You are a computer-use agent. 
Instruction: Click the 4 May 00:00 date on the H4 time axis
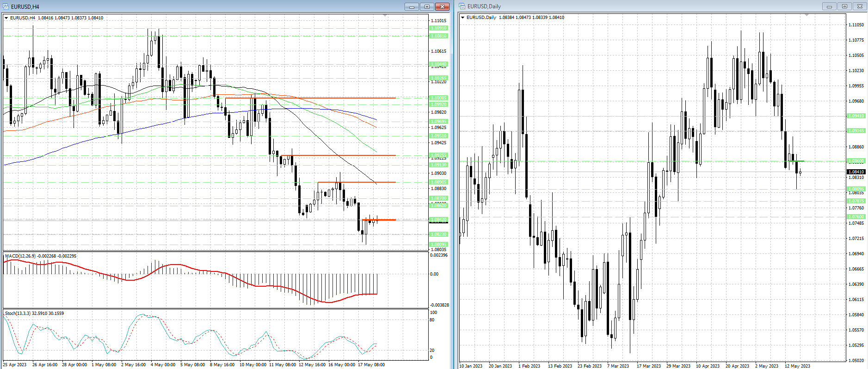click(163, 365)
